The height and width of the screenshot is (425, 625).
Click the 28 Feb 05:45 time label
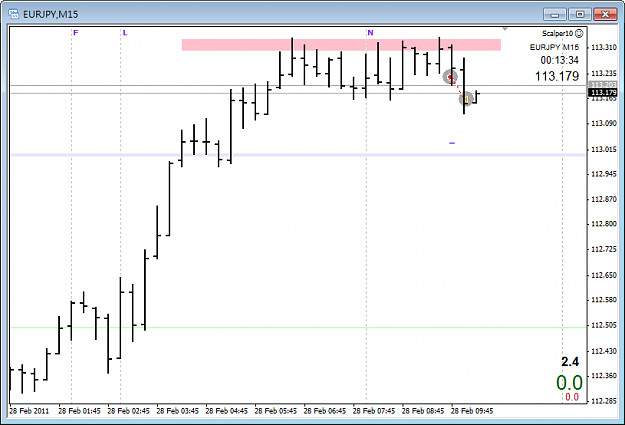coord(275,411)
